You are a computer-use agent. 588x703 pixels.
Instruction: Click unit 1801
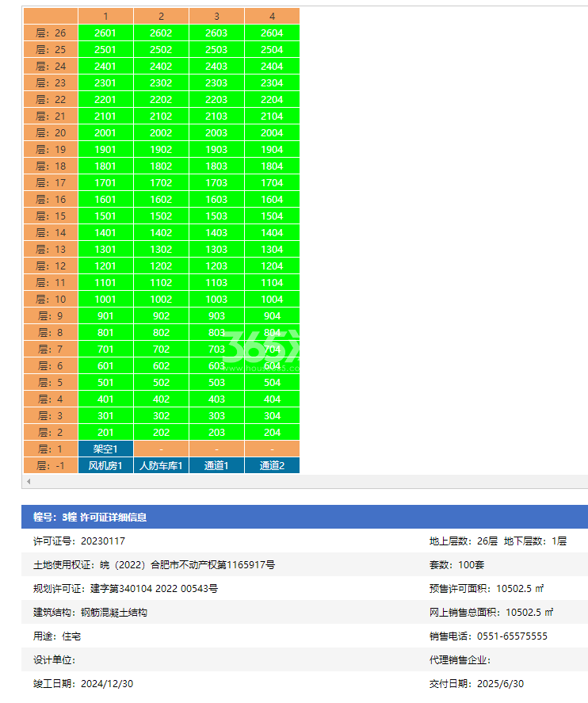[x=105, y=166]
